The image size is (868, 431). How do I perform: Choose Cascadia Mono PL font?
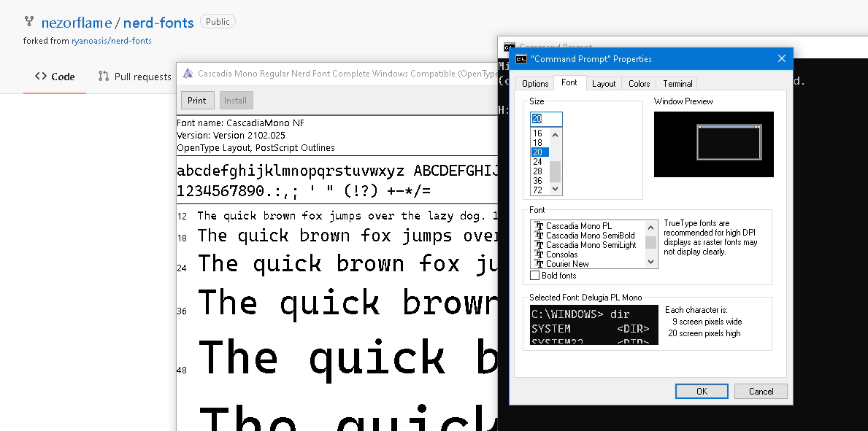coord(578,226)
